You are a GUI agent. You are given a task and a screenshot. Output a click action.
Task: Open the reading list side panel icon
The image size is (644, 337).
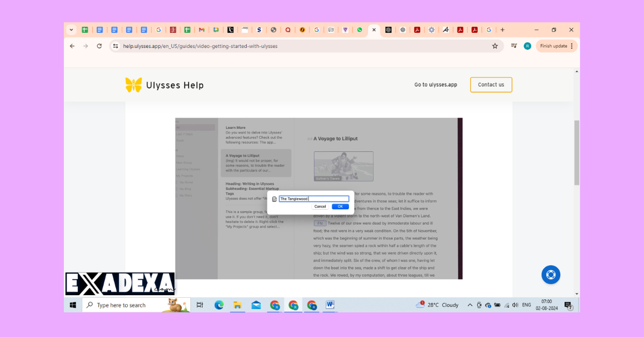[x=513, y=46]
